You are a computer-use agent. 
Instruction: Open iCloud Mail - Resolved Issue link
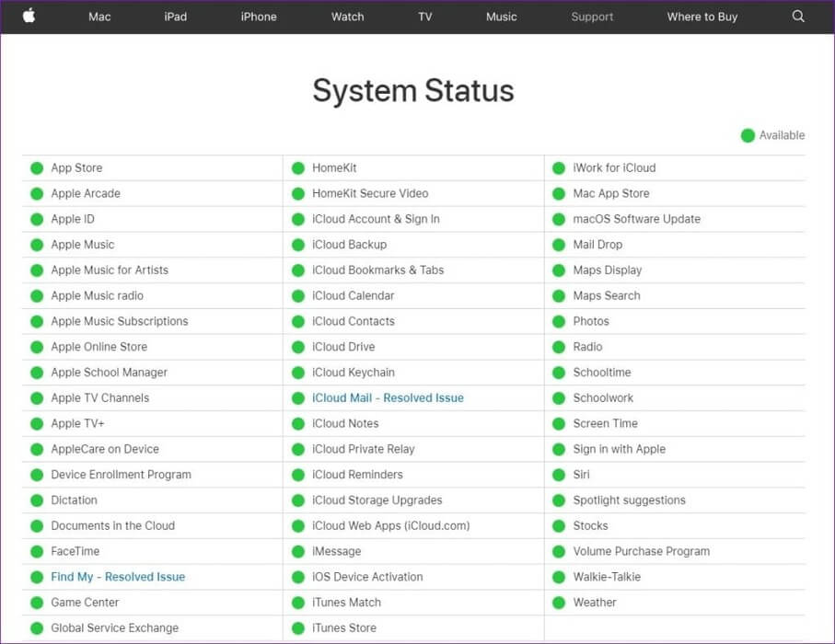(x=388, y=398)
